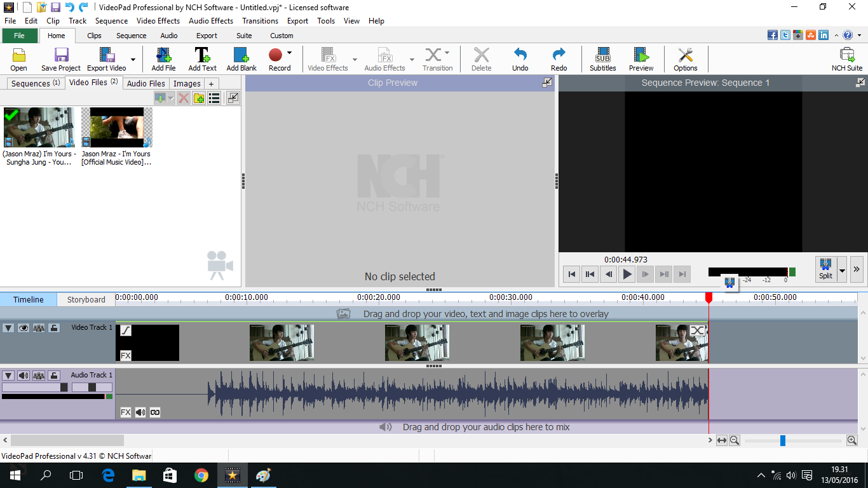Jump to the start of the sequence

tap(572, 274)
